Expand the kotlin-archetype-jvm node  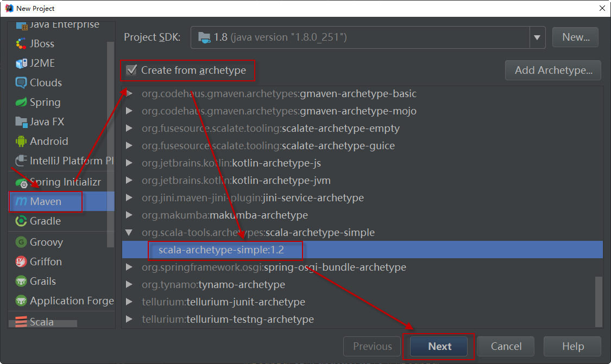[x=129, y=181]
